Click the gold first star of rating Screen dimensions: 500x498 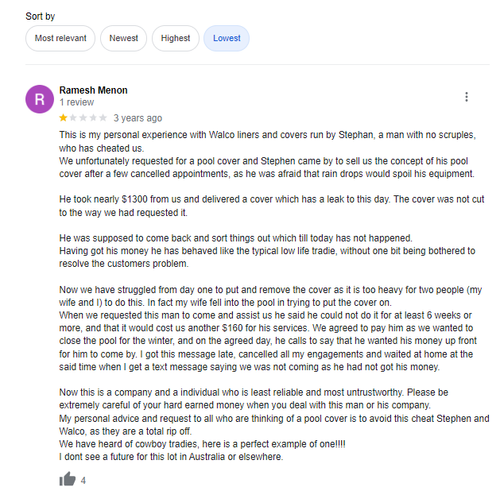click(63, 118)
